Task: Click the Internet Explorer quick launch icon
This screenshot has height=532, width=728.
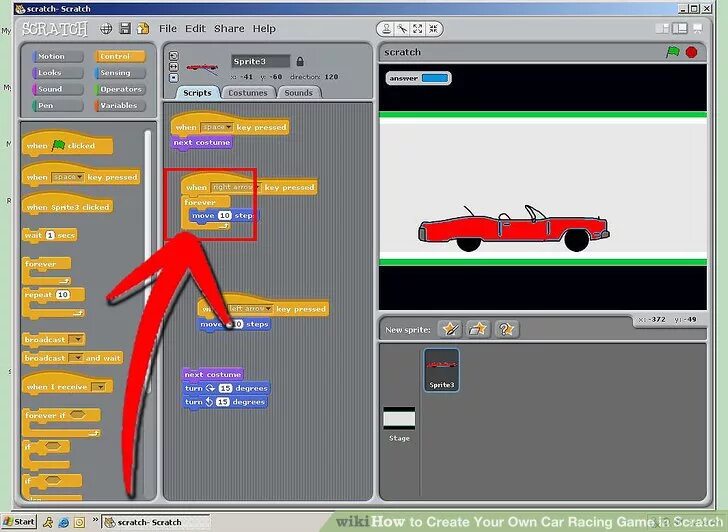Action: click(x=63, y=523)
